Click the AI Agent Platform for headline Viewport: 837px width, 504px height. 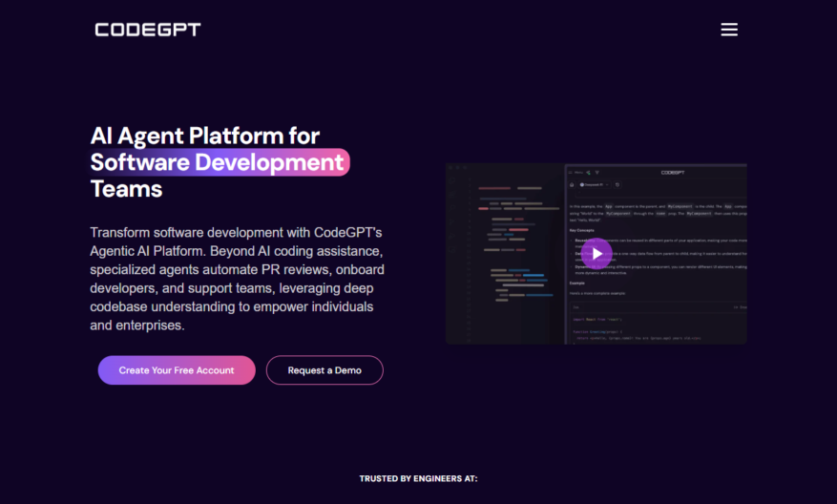(x=205, y=136)
